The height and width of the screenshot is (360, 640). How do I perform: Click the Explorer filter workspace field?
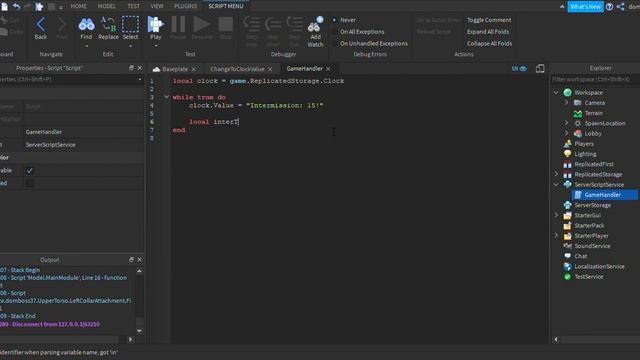[595, 79]
